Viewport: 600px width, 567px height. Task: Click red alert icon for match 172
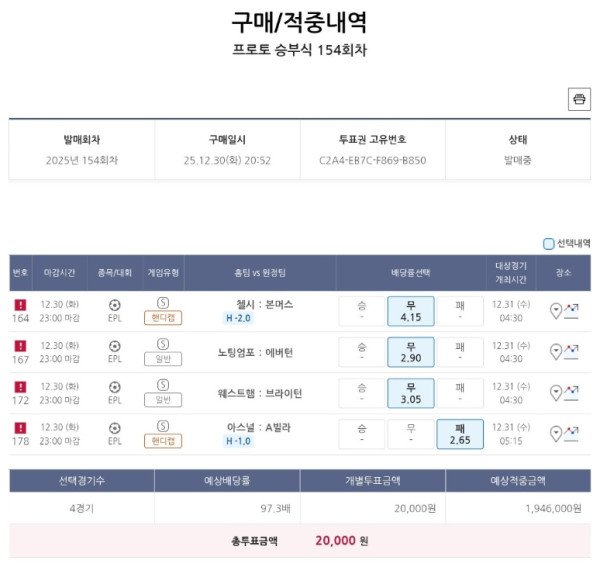tap(21, 386)
